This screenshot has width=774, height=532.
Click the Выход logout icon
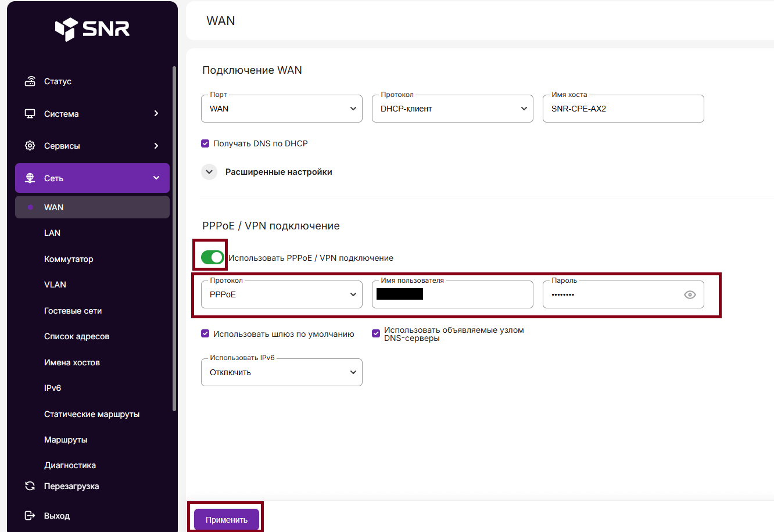pyautogui.click(x=30, y=516)
